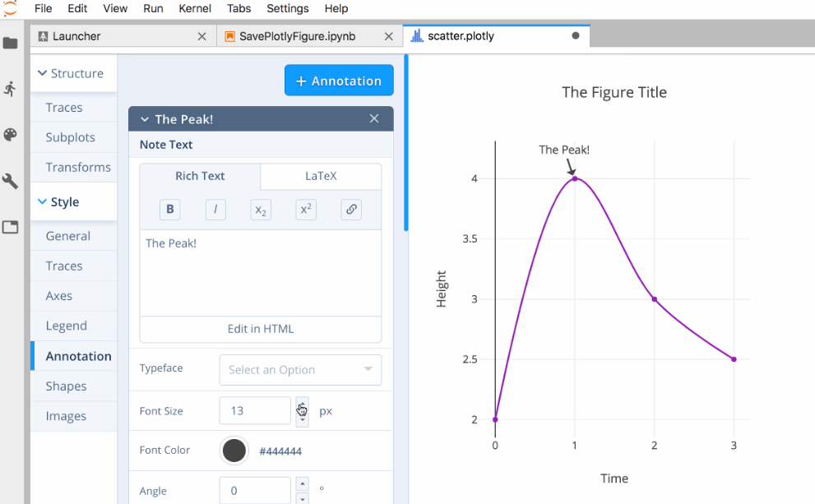Open the Font Color swatch
Image resolution: width=815 pixels, height=504 pixels.
pos(234,451)
